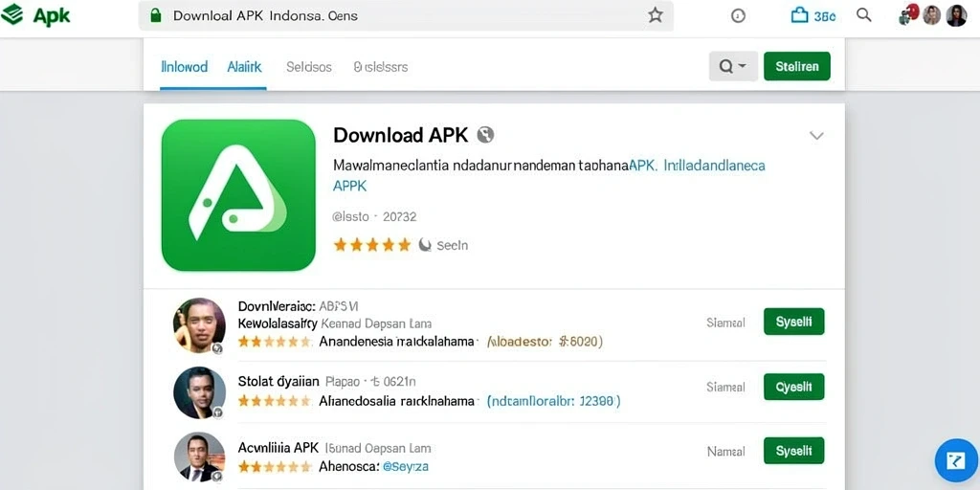Click the Nameal label in Acvnliiiia row
The width and height of the screenshot is (980, 490).
coord(725,452)
